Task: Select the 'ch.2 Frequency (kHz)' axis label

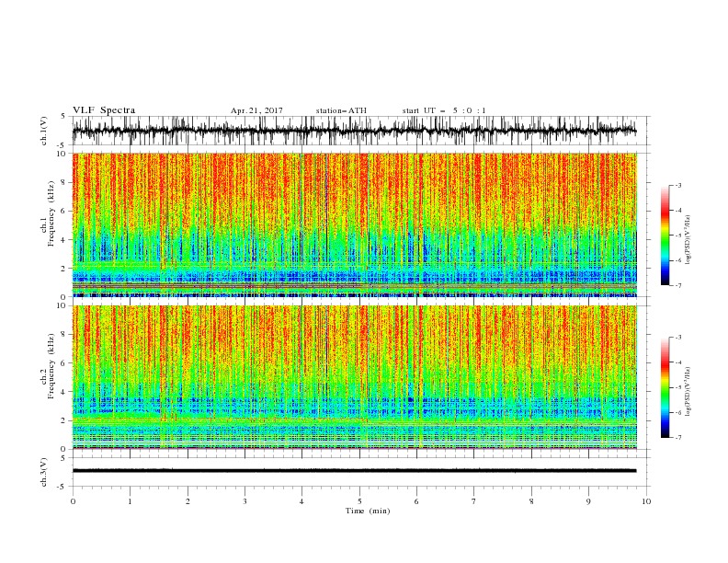Action: pyautogui.click(x=48, y=366)
